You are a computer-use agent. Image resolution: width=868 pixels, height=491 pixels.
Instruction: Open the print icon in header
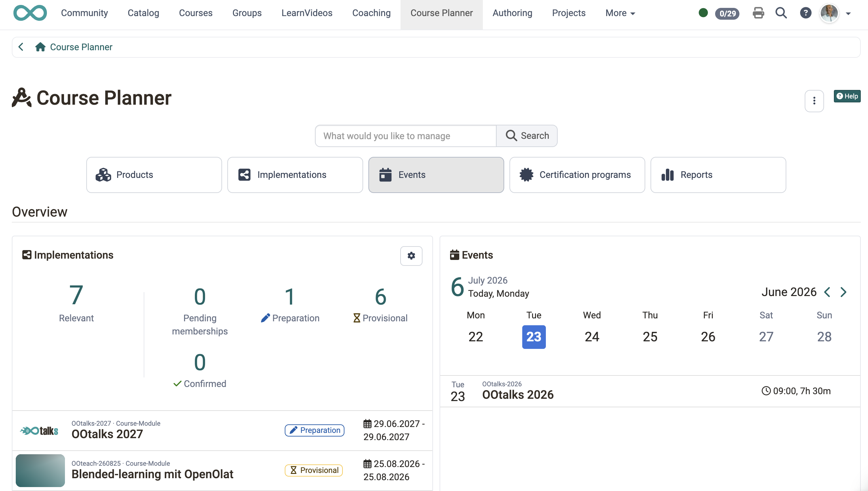click(x=758, y=13)
